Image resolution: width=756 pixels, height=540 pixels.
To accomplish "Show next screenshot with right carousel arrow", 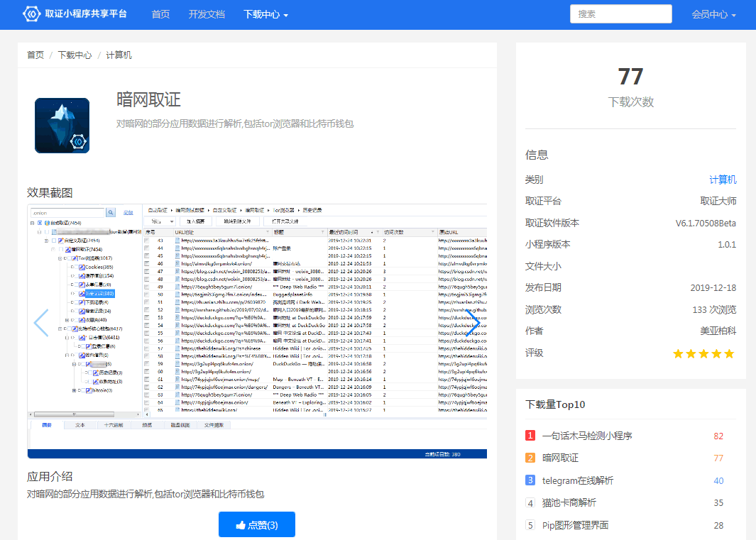I will pyautogui.click(x=473, y=323).
